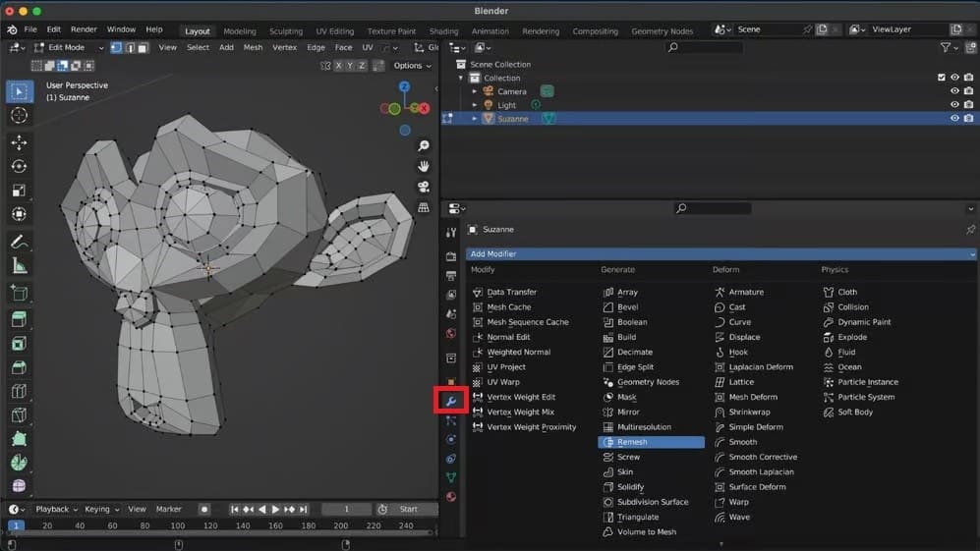The image size is (980, 551).
Task: Click the viewport zoom magnifier icon
Action: 424,145
